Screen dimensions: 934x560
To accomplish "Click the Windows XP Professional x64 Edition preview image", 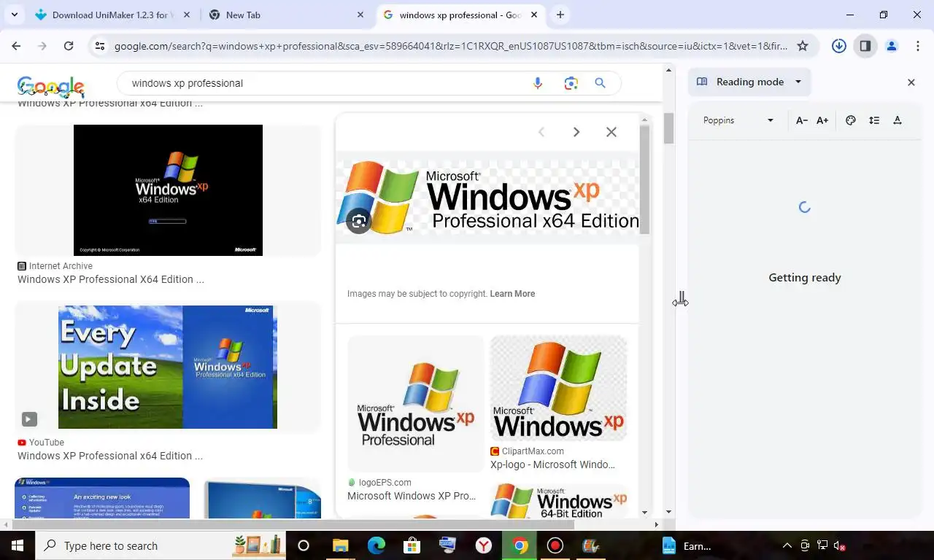I will click(487, 198).
